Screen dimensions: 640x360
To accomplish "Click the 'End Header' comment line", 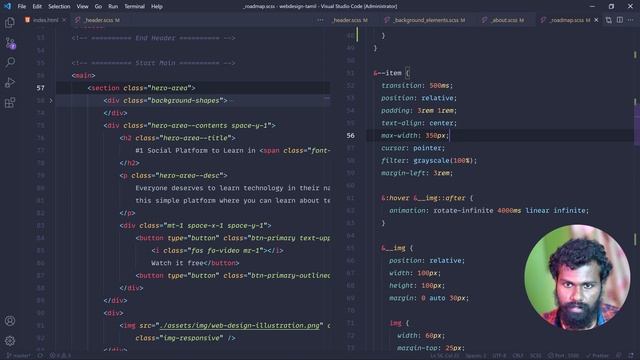I will point(153,38).
